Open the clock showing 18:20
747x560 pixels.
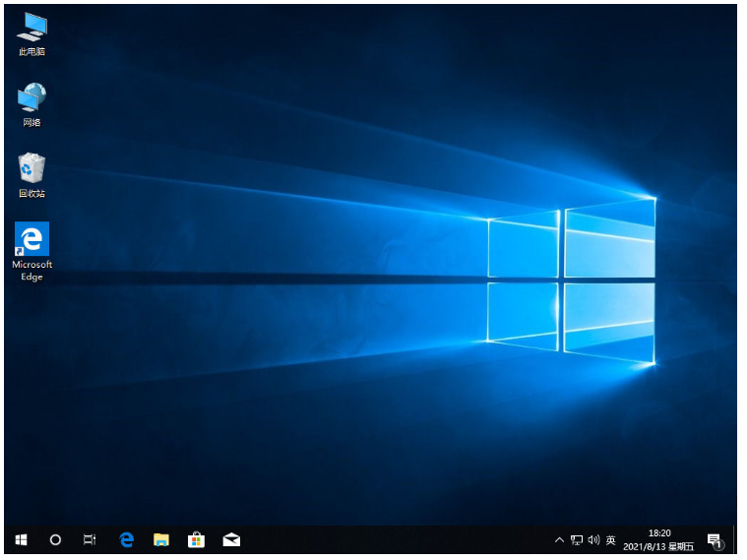coord(660,539)
